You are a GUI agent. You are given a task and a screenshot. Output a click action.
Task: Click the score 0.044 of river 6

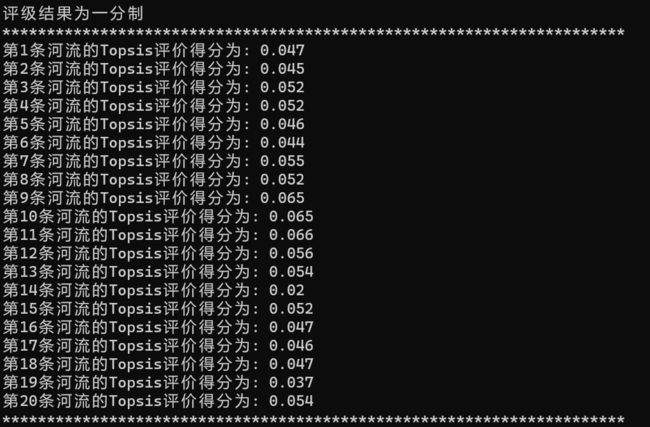[282, 143]
